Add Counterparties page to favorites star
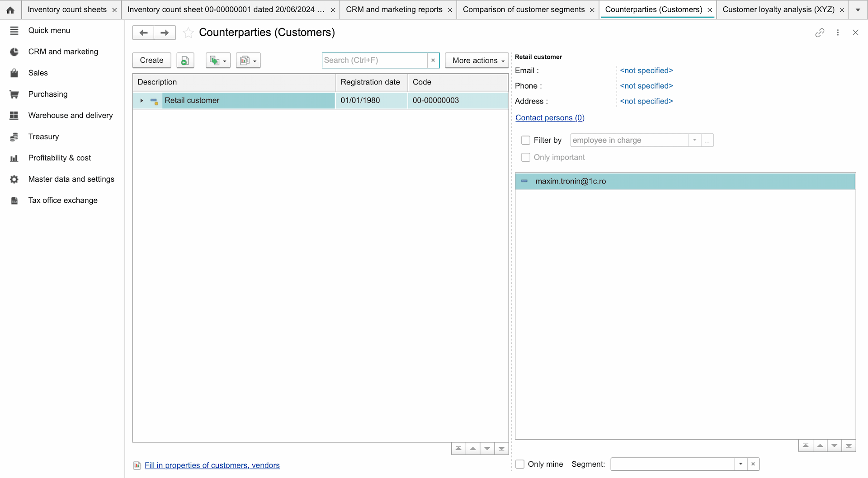868x478 pixels. pyautogui.click(x=188, y=33)
